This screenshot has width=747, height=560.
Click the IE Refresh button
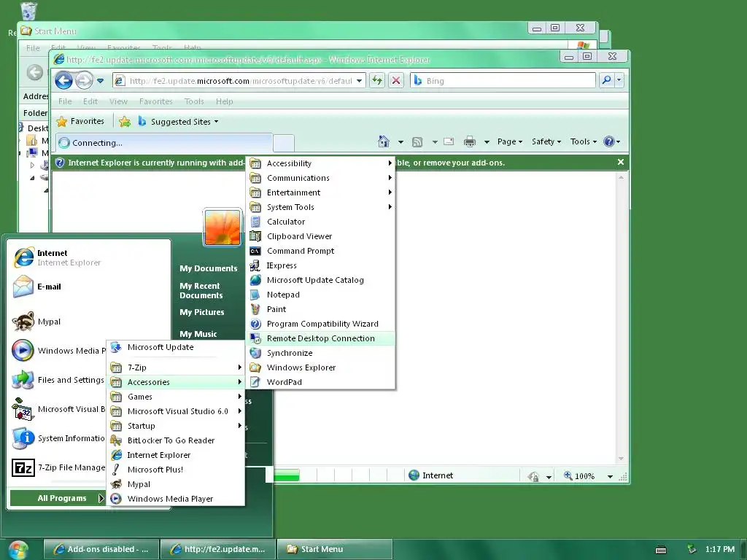[377, 80]
